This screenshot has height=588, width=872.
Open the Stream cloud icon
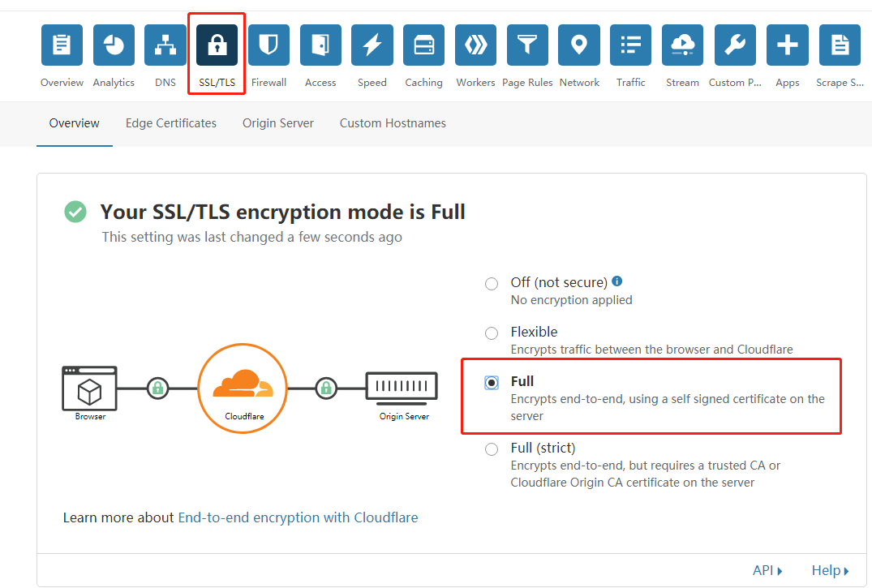[682, 45]
